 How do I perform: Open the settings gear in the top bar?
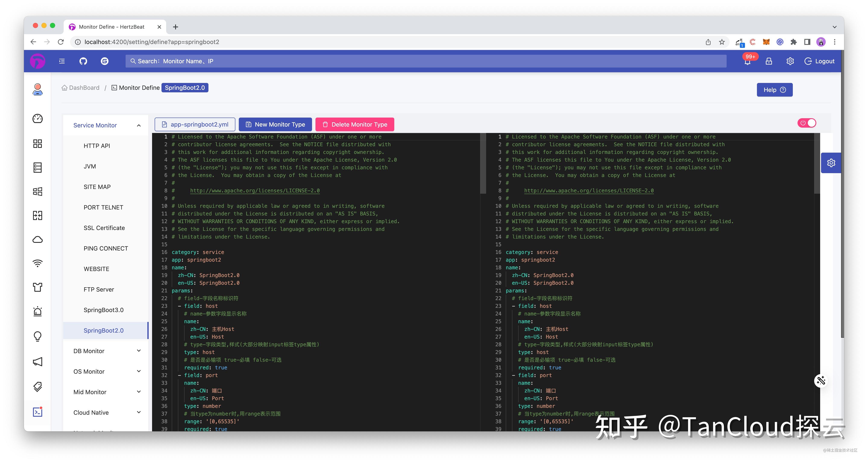(x=790, y=61)
